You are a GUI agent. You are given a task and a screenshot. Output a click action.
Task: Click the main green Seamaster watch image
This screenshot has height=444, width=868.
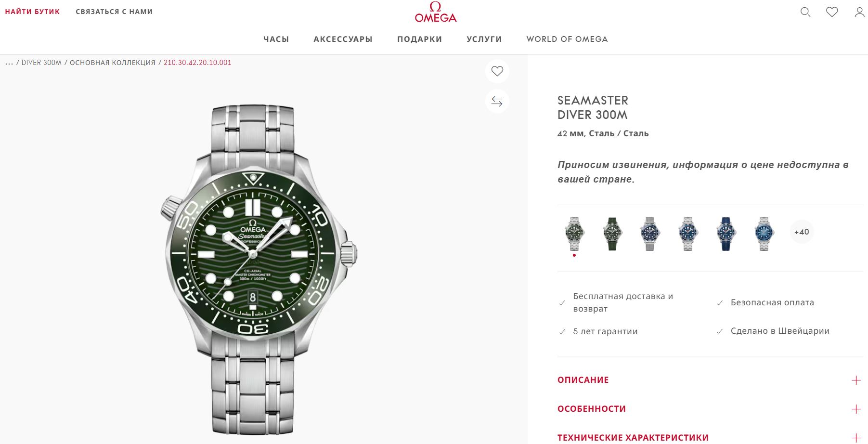tap(259, 269)
